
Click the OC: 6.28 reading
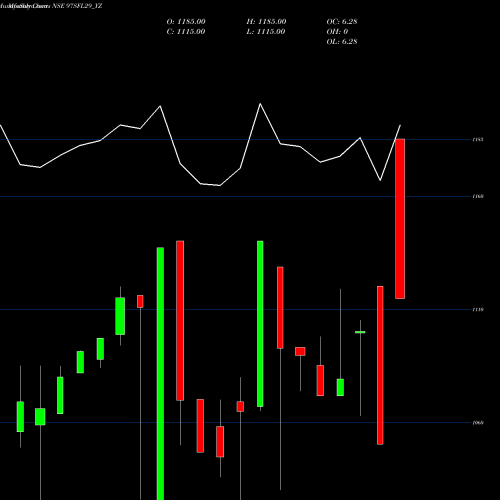342,22
